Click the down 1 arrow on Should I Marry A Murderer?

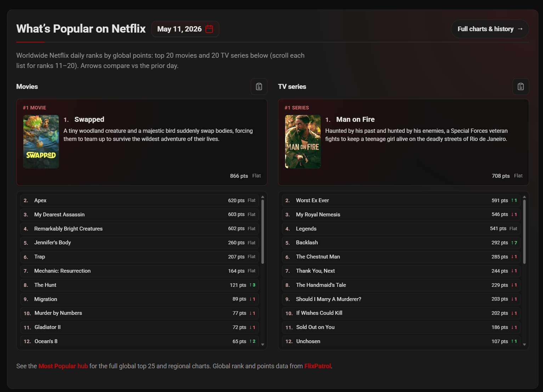coord(514,299)
